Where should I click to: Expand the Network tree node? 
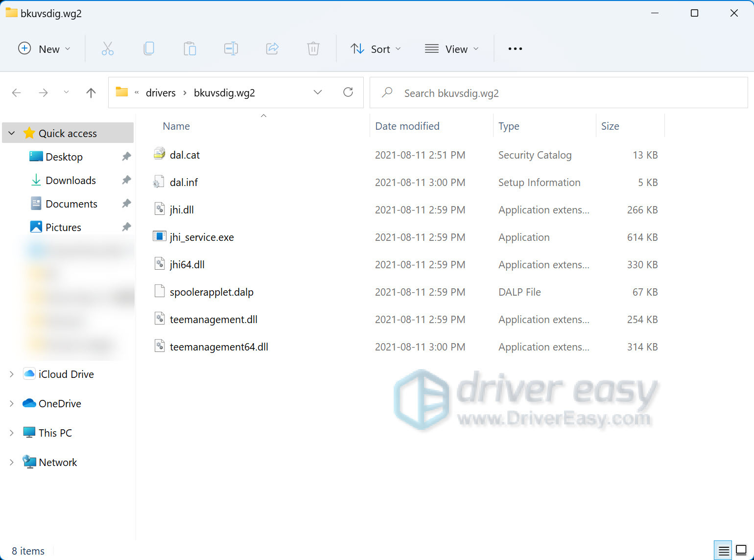click(x=12, y=462)
